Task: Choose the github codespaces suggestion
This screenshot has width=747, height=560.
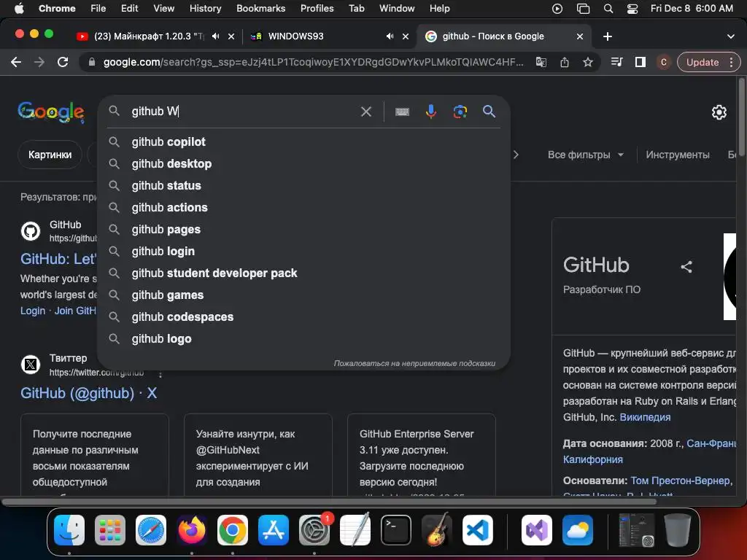Action: [303, 317]
